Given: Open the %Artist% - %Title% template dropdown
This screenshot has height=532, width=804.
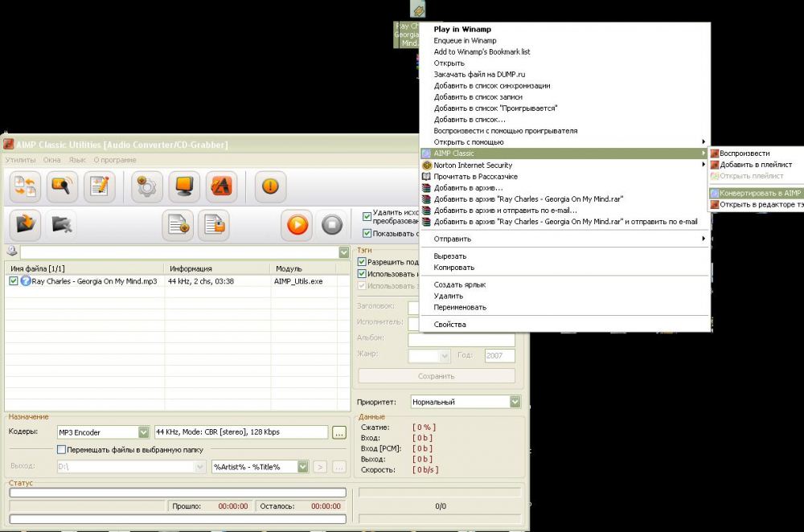Looking at the screenshot, I should pos(303,466).
